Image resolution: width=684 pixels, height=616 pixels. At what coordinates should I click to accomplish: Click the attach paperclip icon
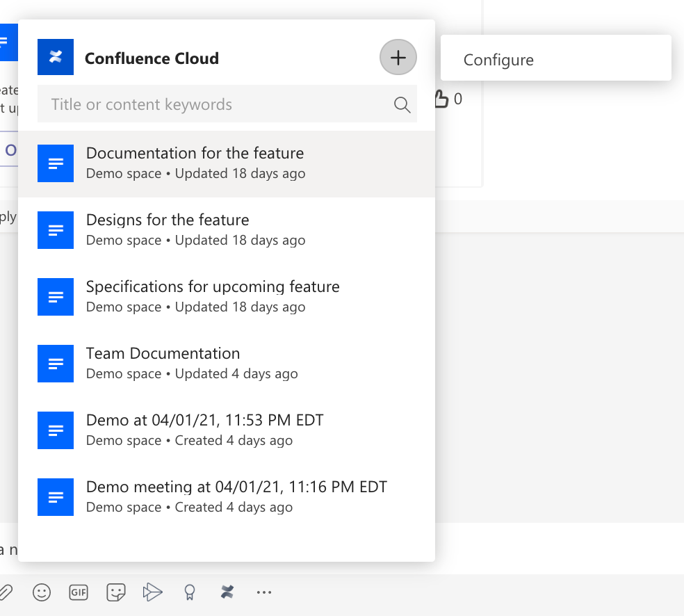[6, 592]
